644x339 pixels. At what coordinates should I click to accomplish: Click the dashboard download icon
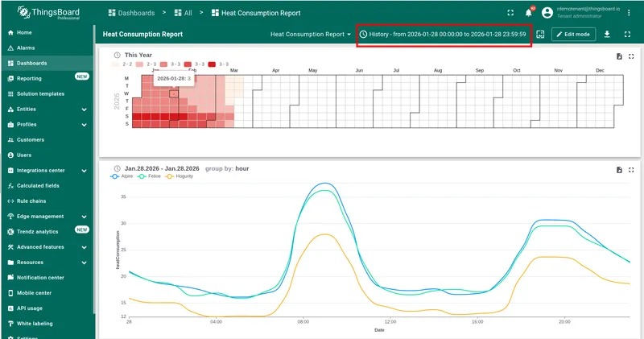coord(607,35)
